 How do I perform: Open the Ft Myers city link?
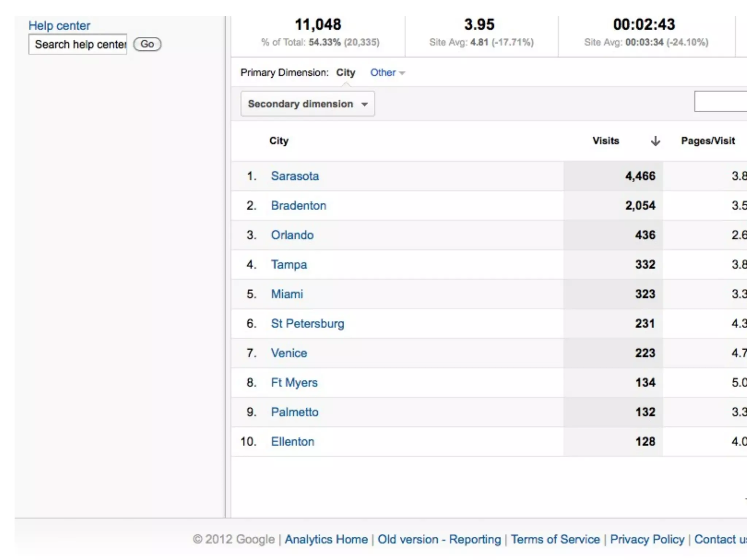click(294, 383)
